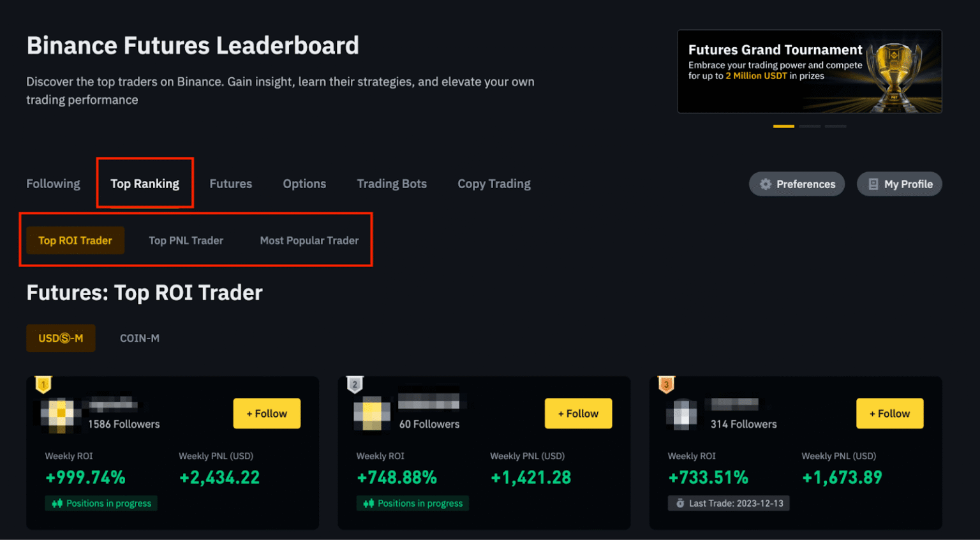Go to the Options tab
980x540 pixels.
304,184
